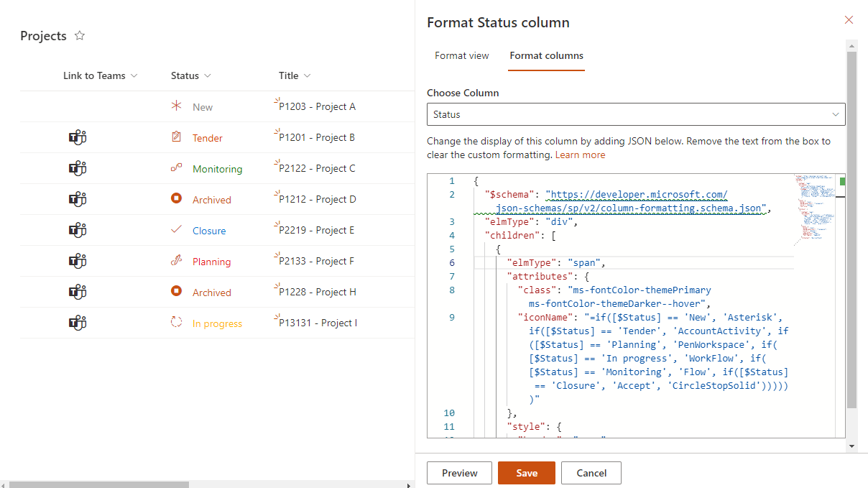Click the 'In progress' status text
Screen dimensions: 868x488
[218, 323]
